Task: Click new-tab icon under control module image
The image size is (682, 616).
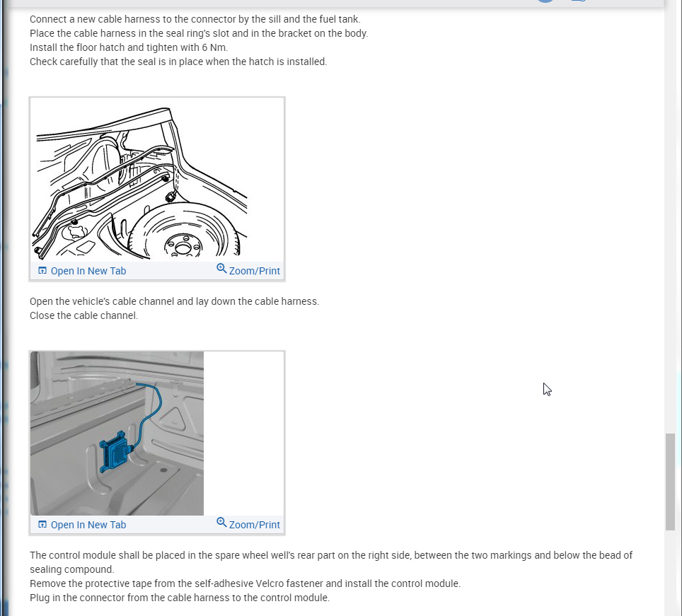Action: (42, 524)
